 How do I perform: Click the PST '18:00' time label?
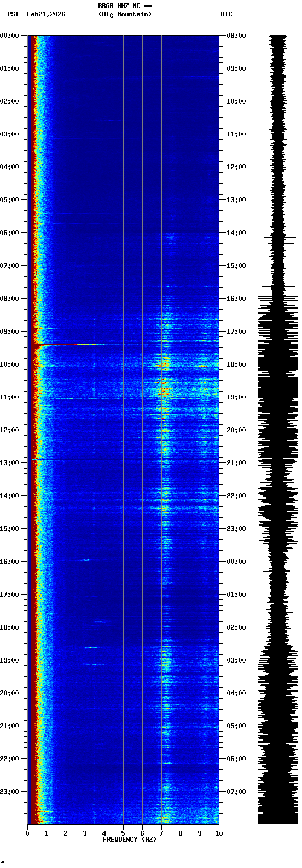pos(9,627)
